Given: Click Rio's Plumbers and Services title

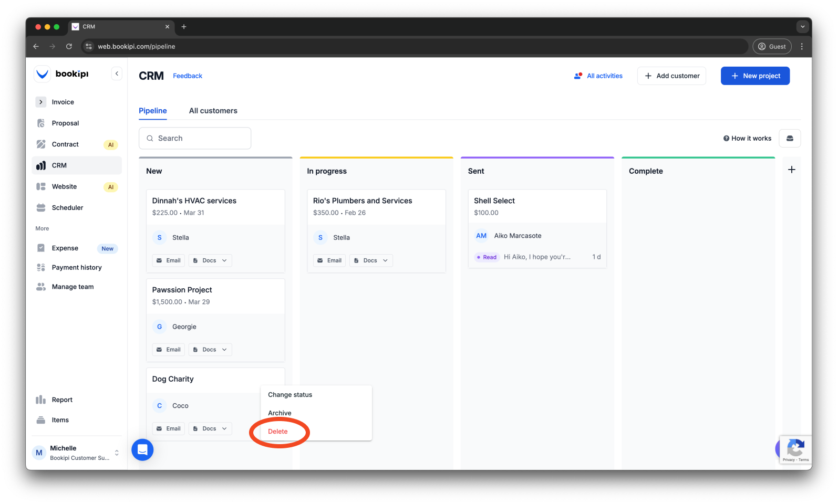Looking at the screenshot, I should (363, 201).
